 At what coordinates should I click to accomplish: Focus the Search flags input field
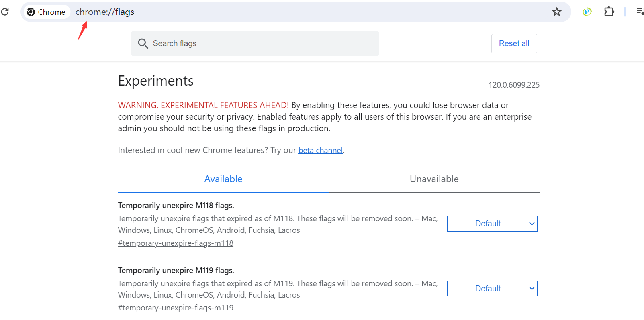click(261, 43)
